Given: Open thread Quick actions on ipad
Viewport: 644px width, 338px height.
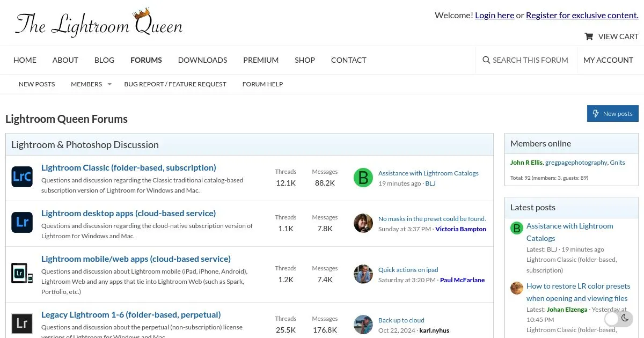Looking at the screenshot, I should click(x=408, y=270).
